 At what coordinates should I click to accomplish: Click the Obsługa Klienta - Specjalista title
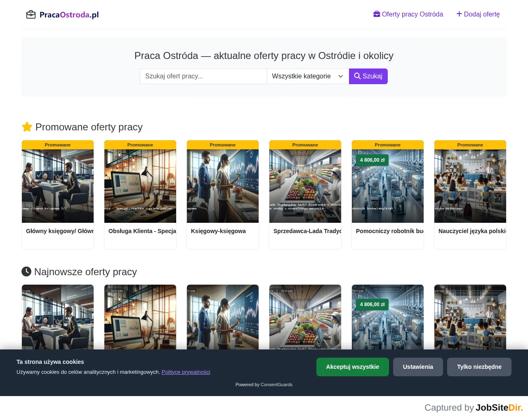[x=142, y=231]
